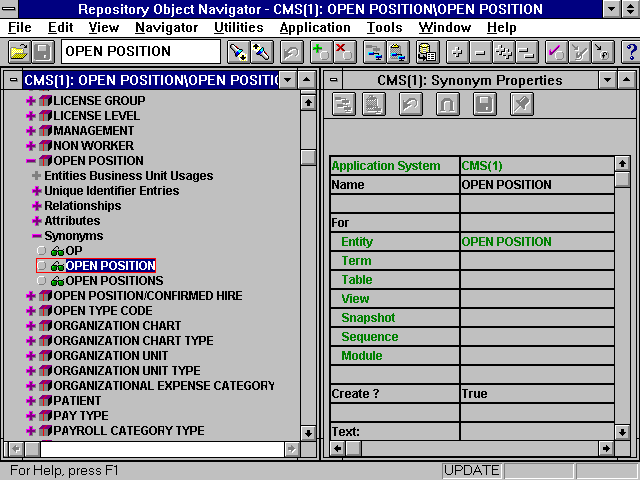Click the properties panel vertical scrollbar down arrow
The image size is (640, 480).
622,432
